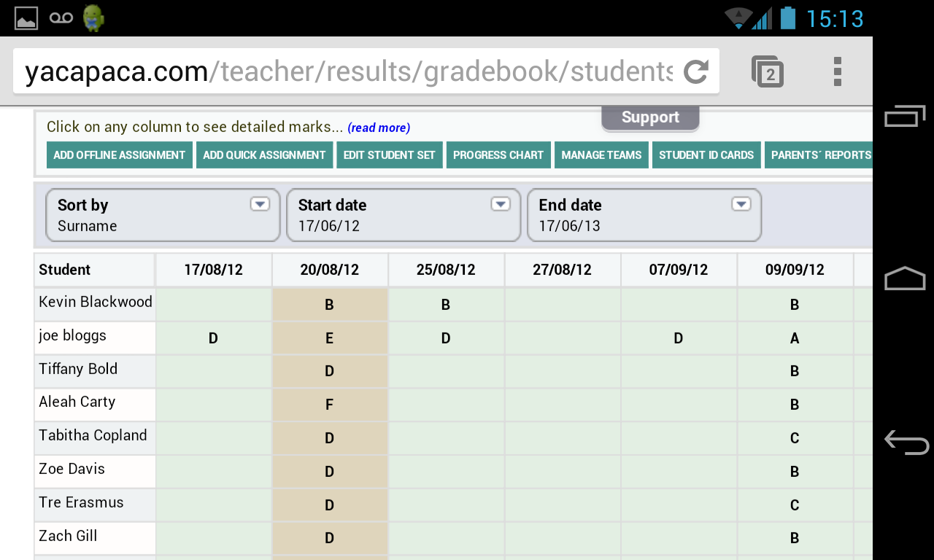Tap the voicemail icon in status bar
934x560 pixels.
point(61,18)
